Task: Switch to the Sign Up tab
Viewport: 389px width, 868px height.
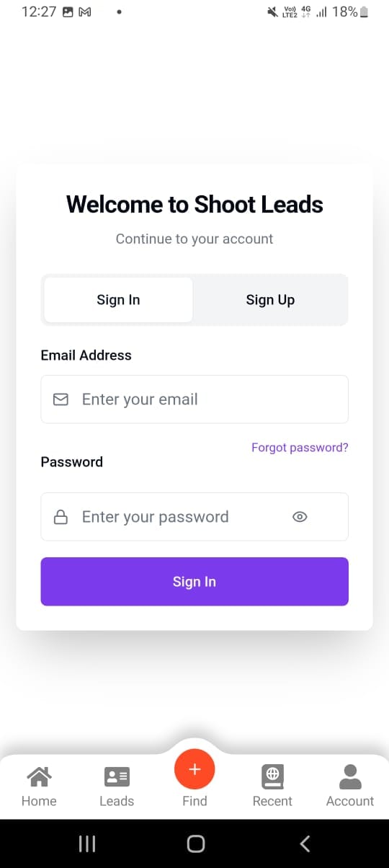Action: (x=270, y=300)
